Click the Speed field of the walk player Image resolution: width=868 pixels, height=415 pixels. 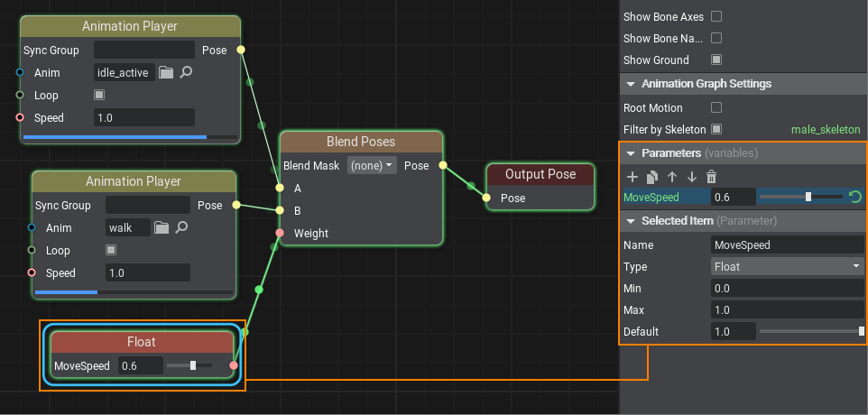coord(148,272)
